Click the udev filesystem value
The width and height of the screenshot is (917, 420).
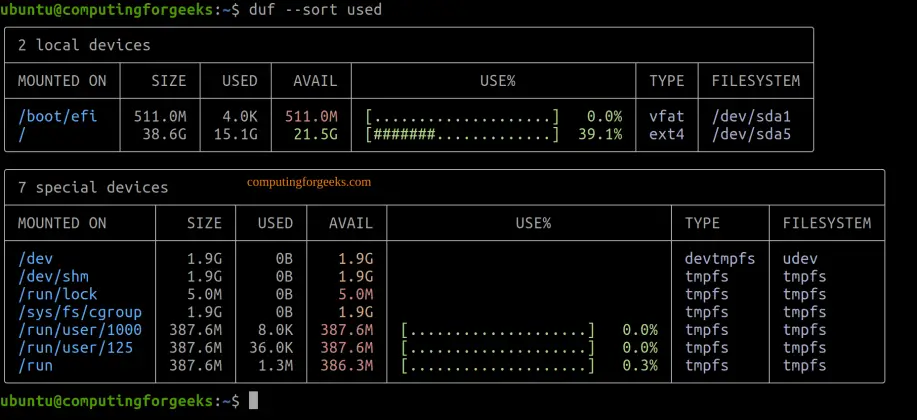tap(800, 258)
